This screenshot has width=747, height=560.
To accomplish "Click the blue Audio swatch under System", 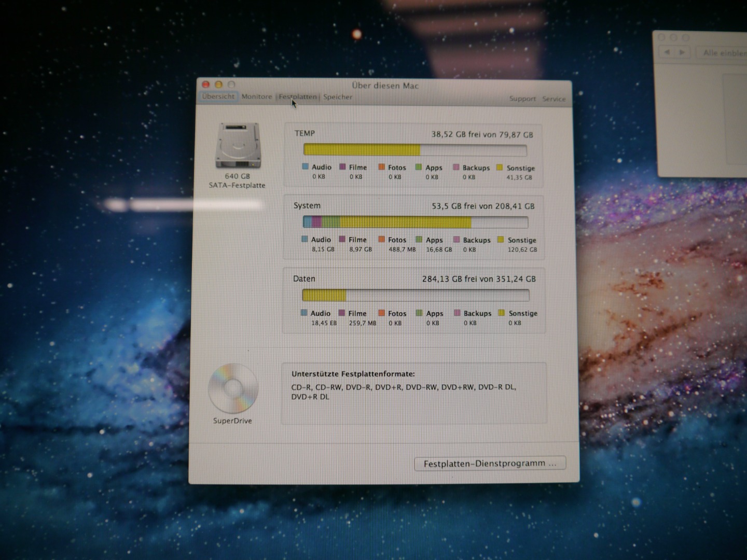I will (x=305, y=239).
